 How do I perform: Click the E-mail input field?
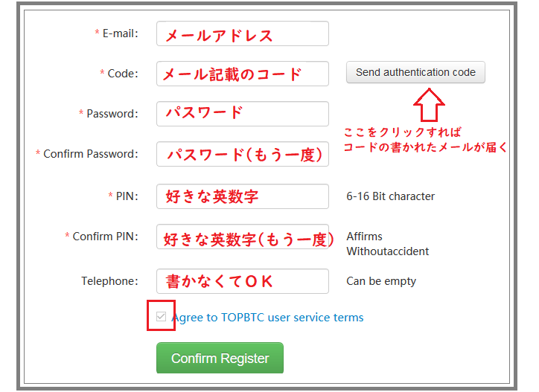[243, 33]
